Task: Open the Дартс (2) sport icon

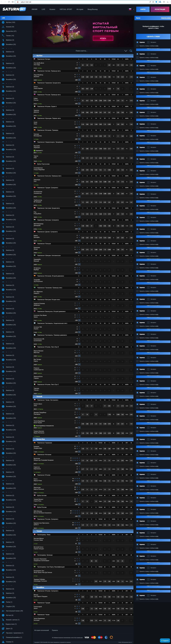Action: pyautogui.click(x=3, y=628)
